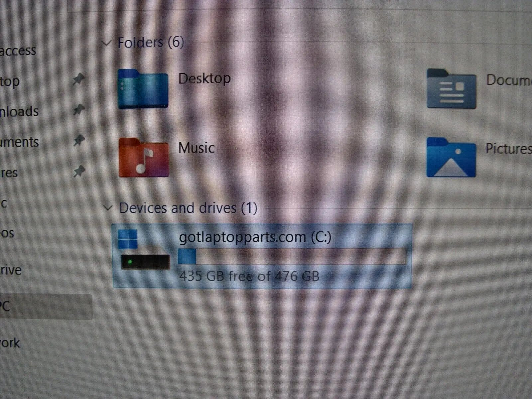This screenshot has height=399, width=532.
Task: Click the Folders (6) group header
Action: pyautogui.click(x=151, y=42)
